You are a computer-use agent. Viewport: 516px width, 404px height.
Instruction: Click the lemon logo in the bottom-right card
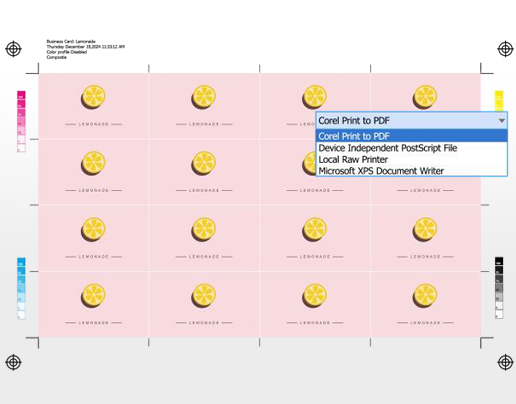[x=425, y=296]
